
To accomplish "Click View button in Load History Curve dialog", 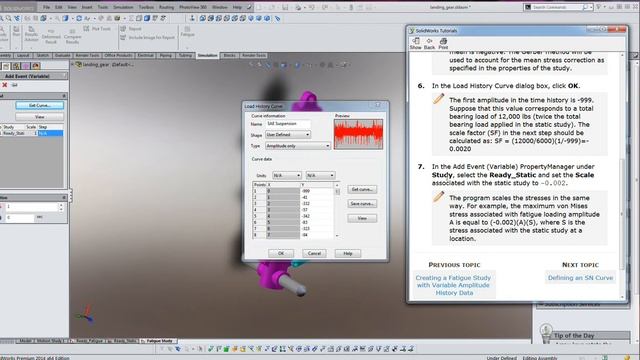I will 362,218.
